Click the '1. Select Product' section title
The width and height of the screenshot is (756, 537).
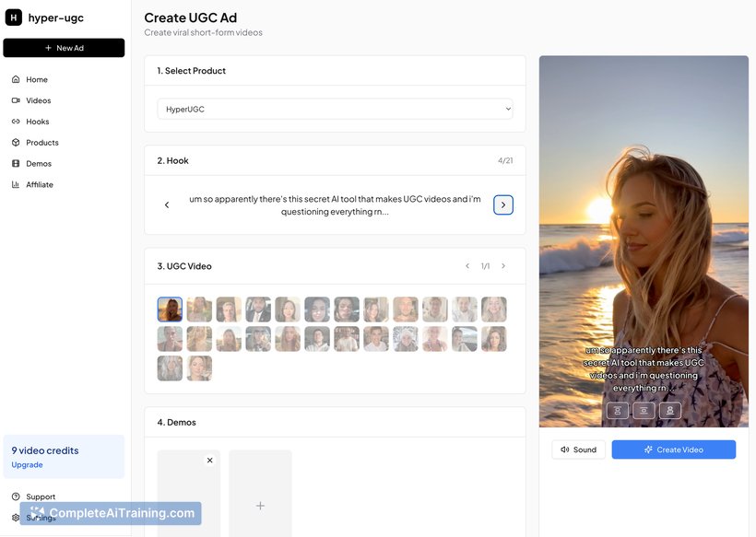192,71
